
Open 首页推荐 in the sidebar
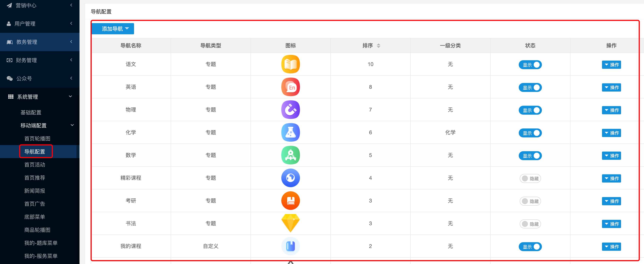click(35, 177)
